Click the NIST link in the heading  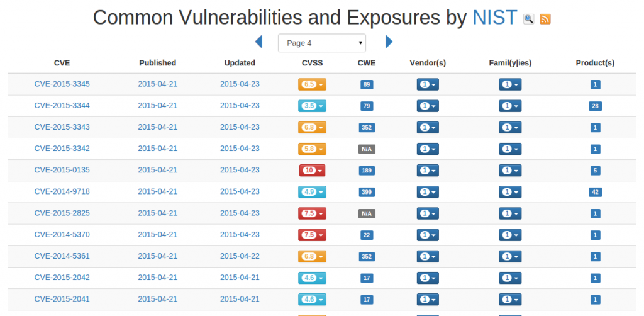494,18
